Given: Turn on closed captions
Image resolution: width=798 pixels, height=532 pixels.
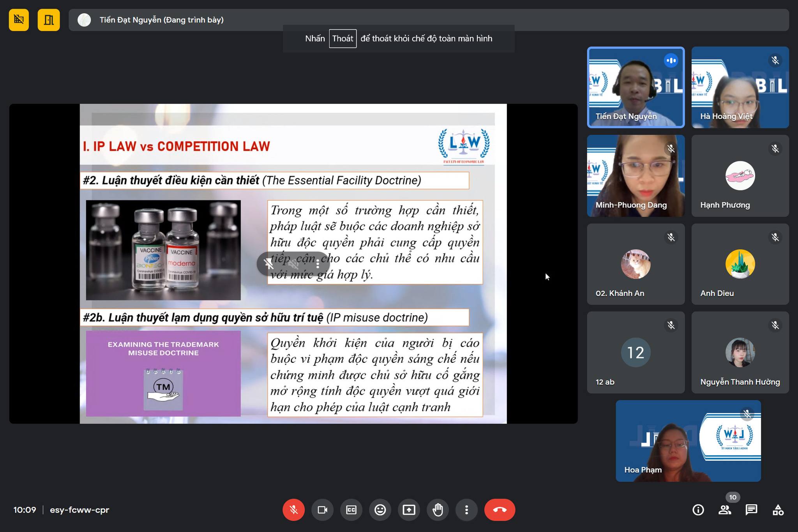Looking at the screenshot, I should pos(351,509).
